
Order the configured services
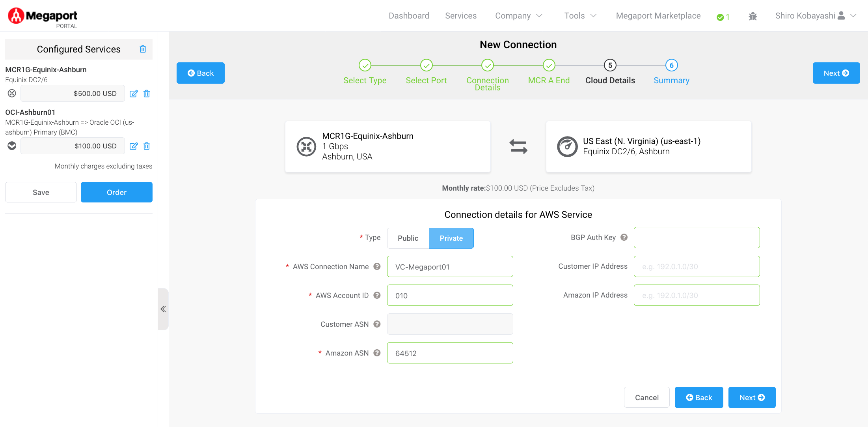pos(117,192)
